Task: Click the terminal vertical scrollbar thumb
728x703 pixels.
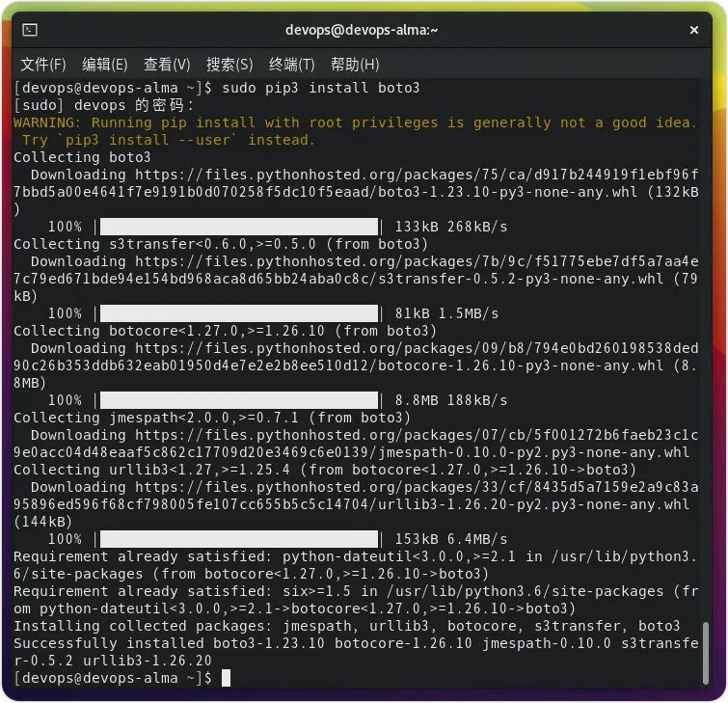Action: coord(706,653)
